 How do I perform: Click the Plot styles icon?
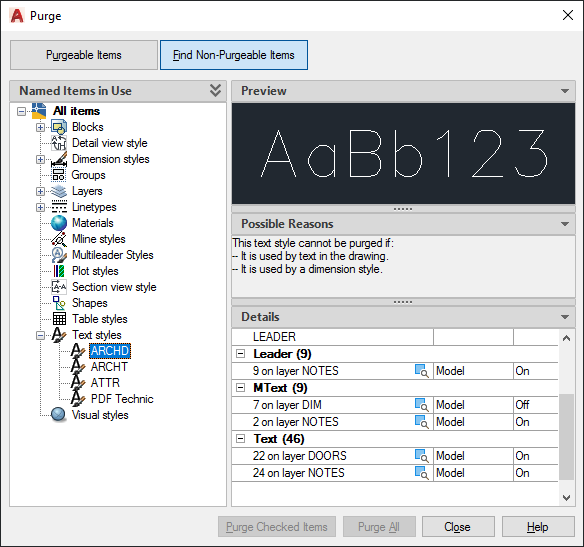pyautogui.click(x=59, y=271)
